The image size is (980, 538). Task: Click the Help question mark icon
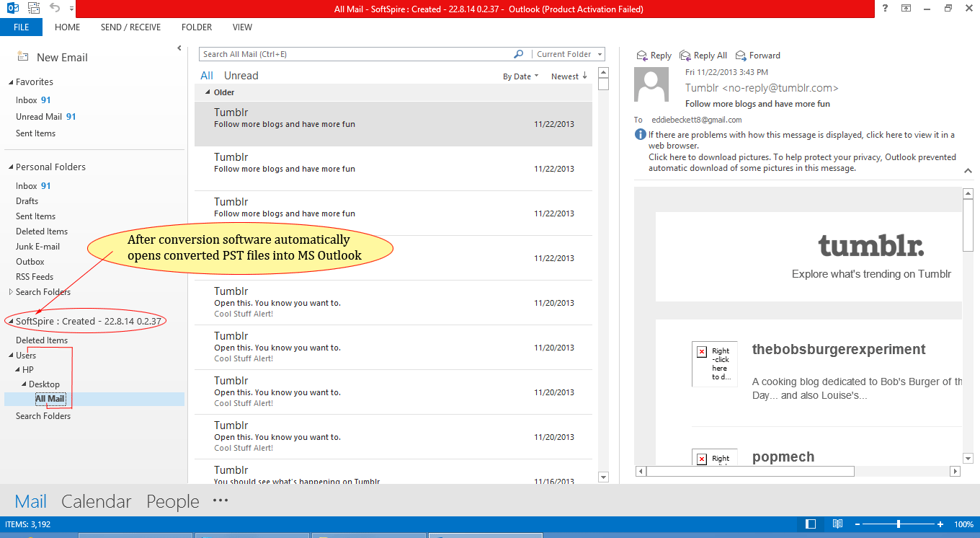point(884,9)
